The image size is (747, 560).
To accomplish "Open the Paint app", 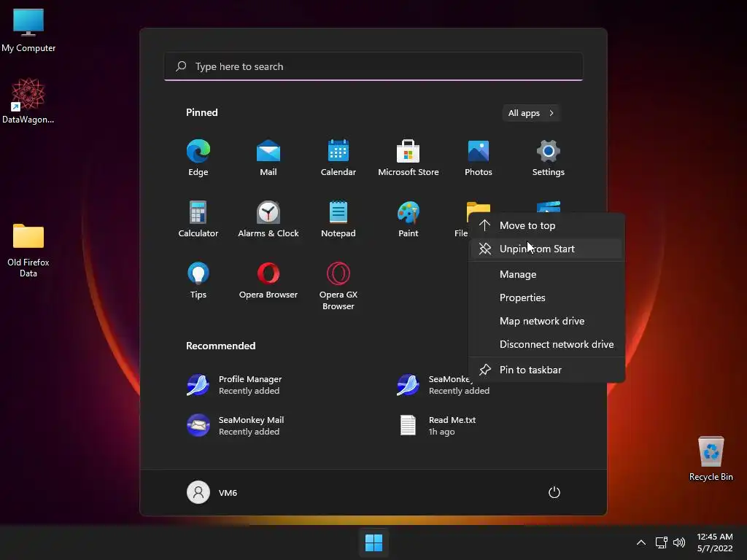I will [x=409, y=219].
